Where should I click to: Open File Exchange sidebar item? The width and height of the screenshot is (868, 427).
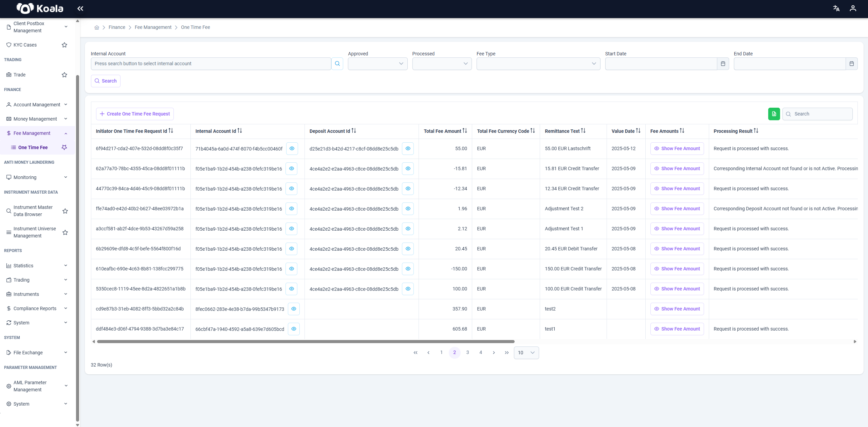[x=37, y=353]
